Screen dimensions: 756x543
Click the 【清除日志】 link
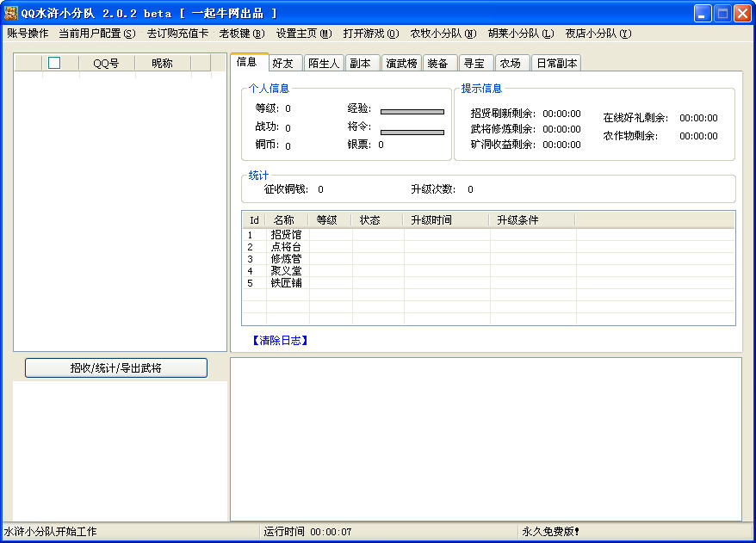pos(280,341)
